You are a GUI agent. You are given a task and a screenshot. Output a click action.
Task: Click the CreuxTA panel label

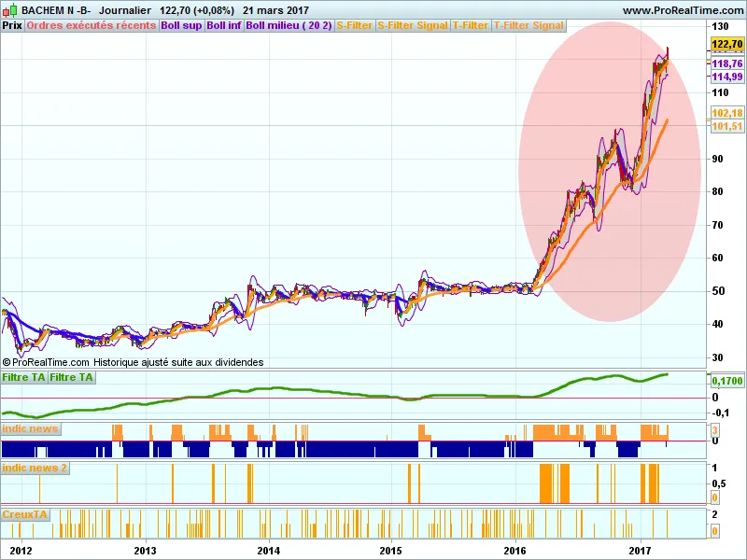tap(25, 514)
